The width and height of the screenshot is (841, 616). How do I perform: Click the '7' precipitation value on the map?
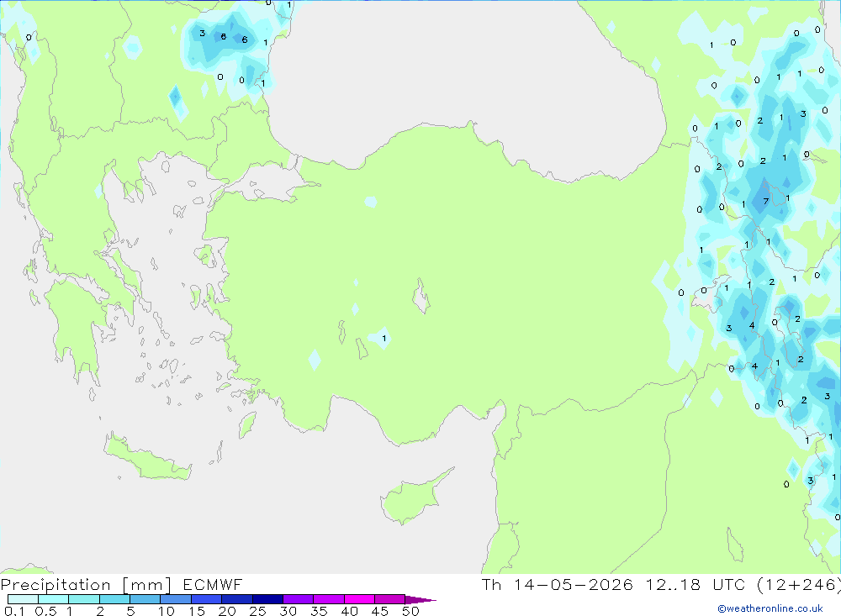pos(766,202)
